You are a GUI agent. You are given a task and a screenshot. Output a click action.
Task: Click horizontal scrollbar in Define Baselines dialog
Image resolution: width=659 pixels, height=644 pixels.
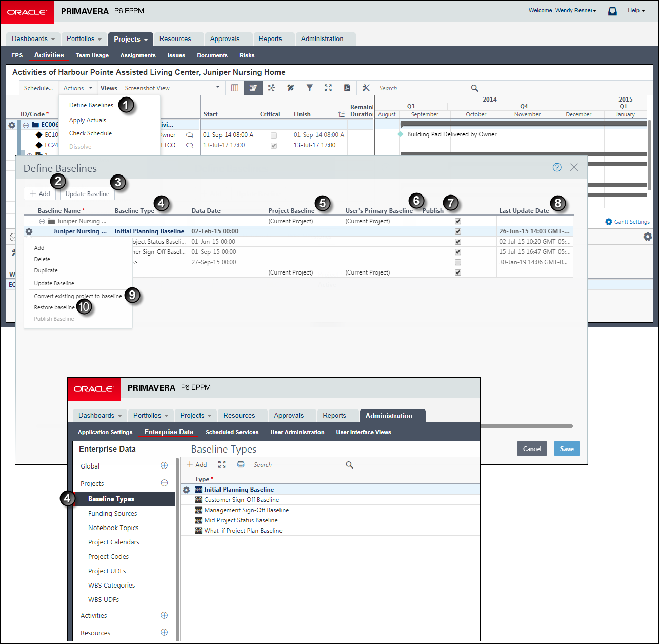pyautogui.click(x=526, y=426)
